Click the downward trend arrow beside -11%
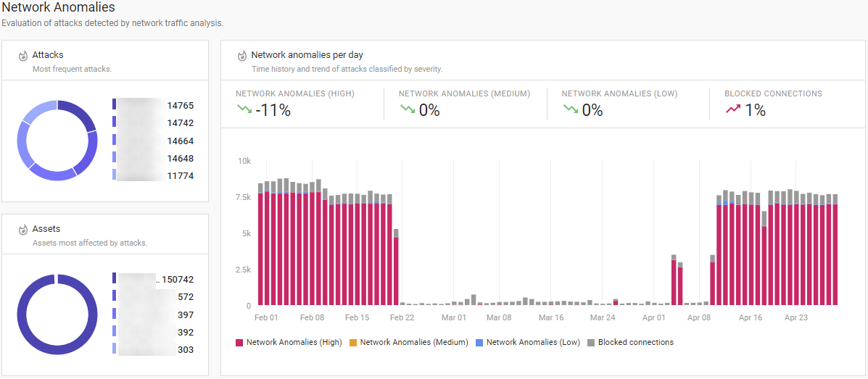 pyautogui.click(x=244, y=109)
